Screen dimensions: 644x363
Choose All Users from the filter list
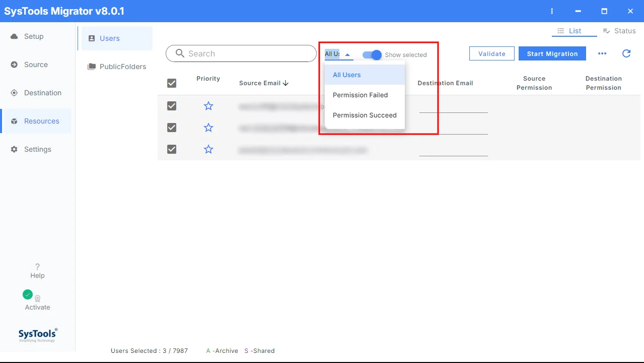click(x=365, y=75)
